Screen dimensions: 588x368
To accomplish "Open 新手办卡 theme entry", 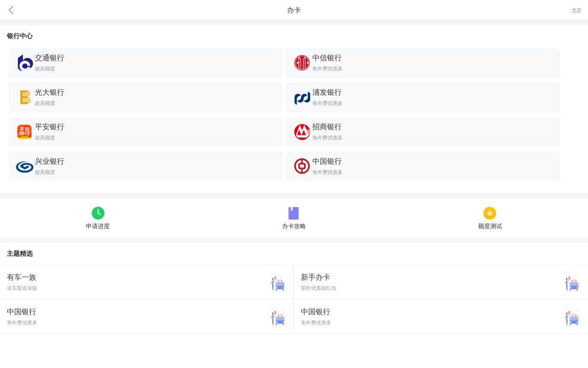I will (441, 282).
